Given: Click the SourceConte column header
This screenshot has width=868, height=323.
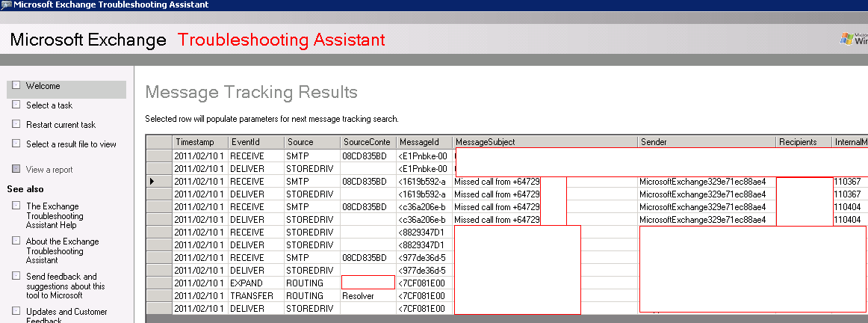Looking at the screenshot, I should tap(368, 142).
